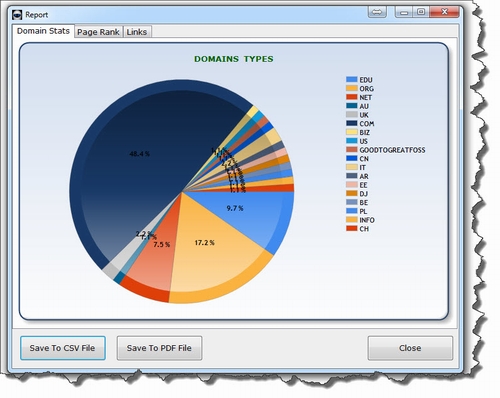The width and height of the screenshot is (500, 398).
Task: Open the Links tab
Action: click(x=137, y=32)
